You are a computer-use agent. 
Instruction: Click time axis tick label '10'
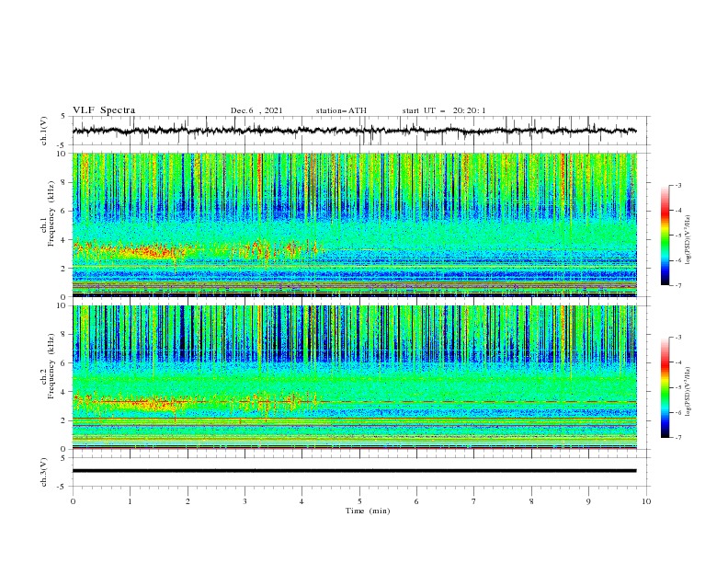coord(646,501)
